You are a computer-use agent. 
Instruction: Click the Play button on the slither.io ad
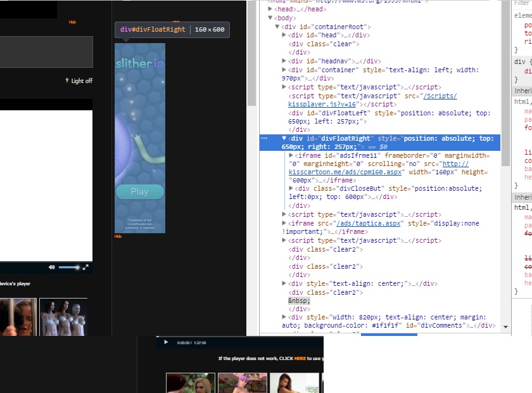pyautogui.click(x=140, y=191)
